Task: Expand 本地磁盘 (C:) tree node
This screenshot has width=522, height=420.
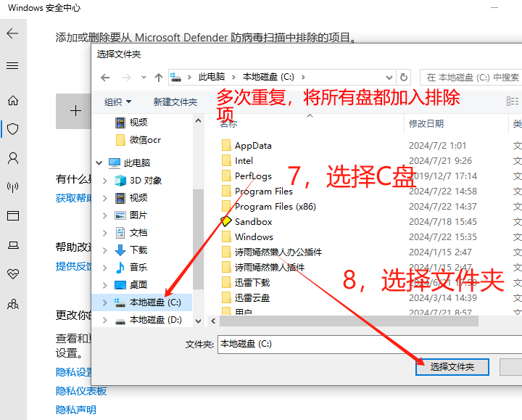Action: pos(105,302)
